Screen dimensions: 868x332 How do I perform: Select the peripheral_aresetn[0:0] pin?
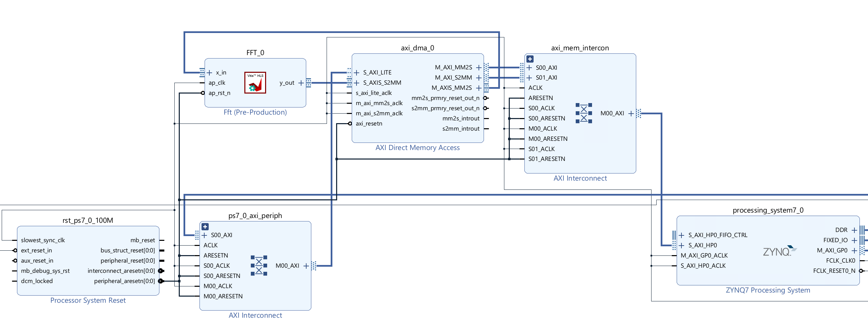pos(124,281)
